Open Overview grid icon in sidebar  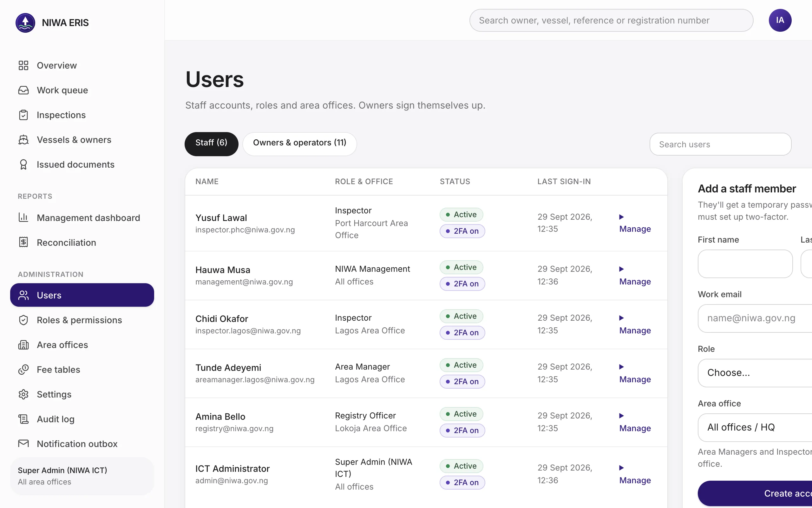pos(23,65)
